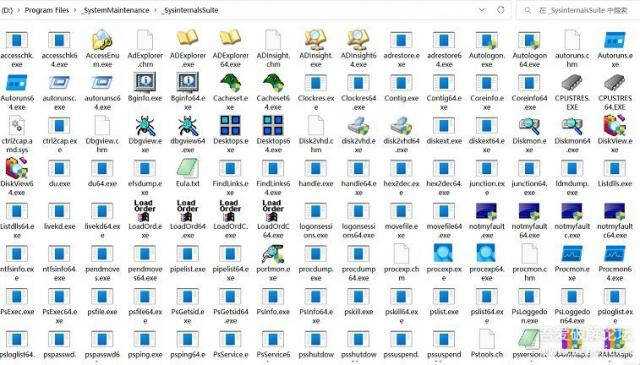
Task: Click the refresh button in address bar
Action: 501,10
